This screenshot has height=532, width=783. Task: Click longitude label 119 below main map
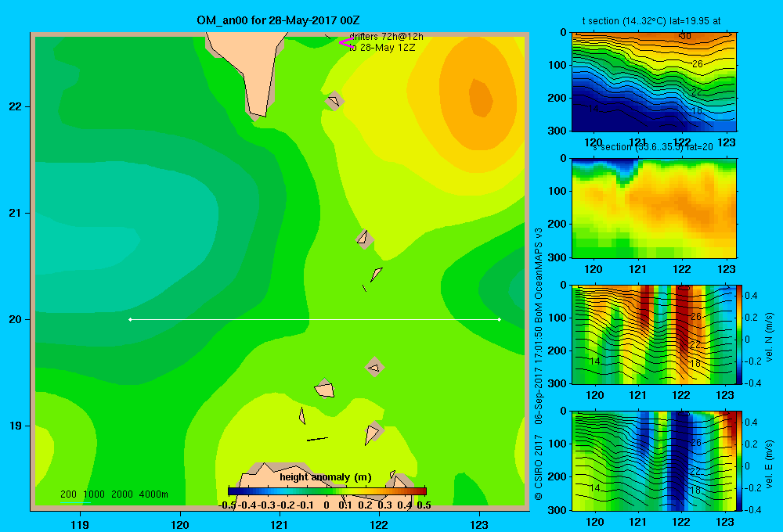[x=80, y=524]
